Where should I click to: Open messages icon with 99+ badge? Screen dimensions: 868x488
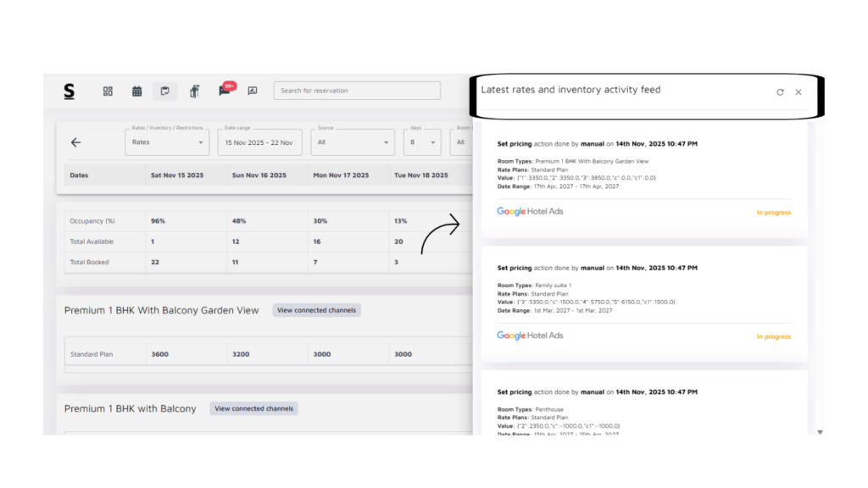pyautogui.click(x=225, y=90)
